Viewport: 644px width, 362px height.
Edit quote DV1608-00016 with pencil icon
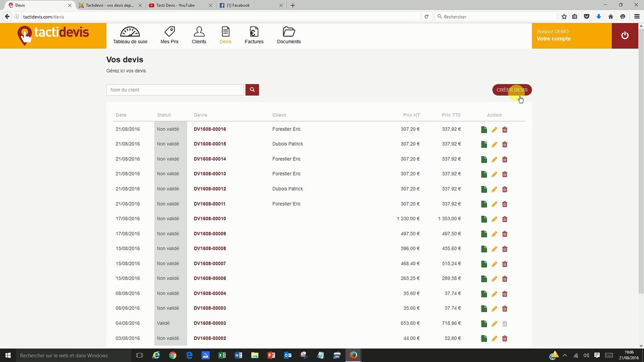click(494, 130)
